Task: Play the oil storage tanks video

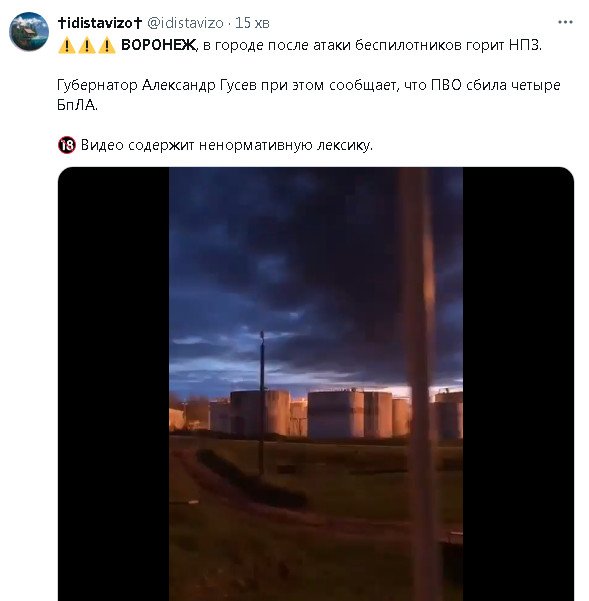Action: (x=316, y=384)
